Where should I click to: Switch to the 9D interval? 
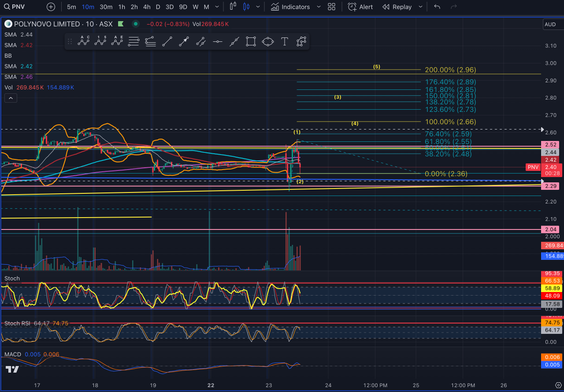pyautogui.click(x=183, y=7)
